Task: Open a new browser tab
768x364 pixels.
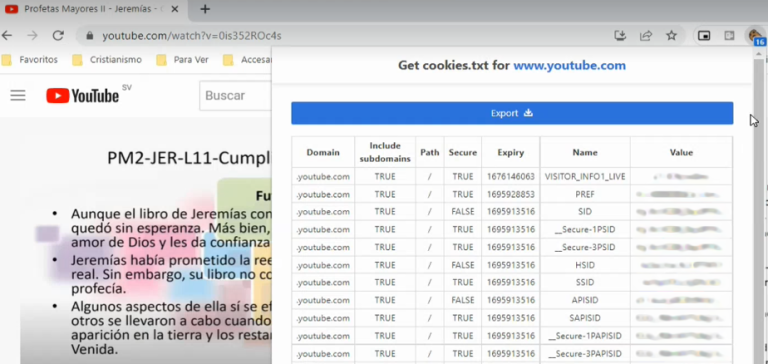Action: coord(205,9)
